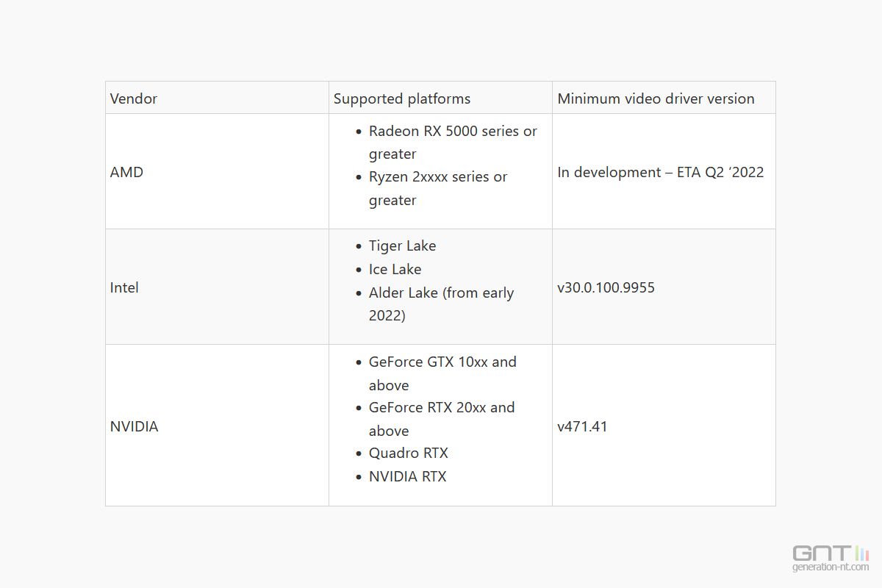Click the GeForce GTX 10xx entry
The height and width of the screenshot is (588, 882).
click(x=442, y=362)
